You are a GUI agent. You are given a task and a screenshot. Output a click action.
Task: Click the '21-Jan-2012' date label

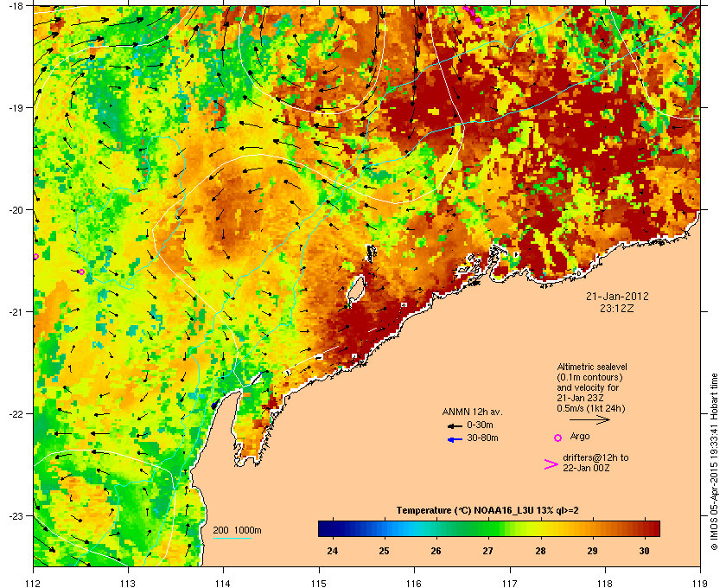point(617,296)
